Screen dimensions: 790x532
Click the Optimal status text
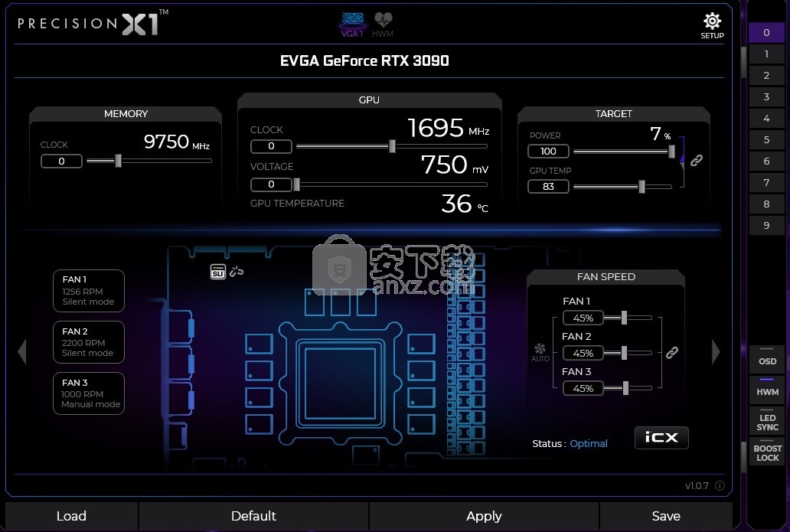click(x=589, y=444)
